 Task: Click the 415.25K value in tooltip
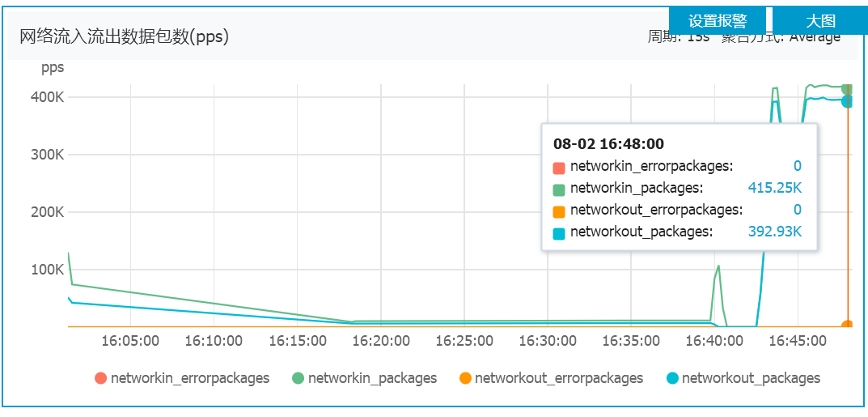click(774, 188)
